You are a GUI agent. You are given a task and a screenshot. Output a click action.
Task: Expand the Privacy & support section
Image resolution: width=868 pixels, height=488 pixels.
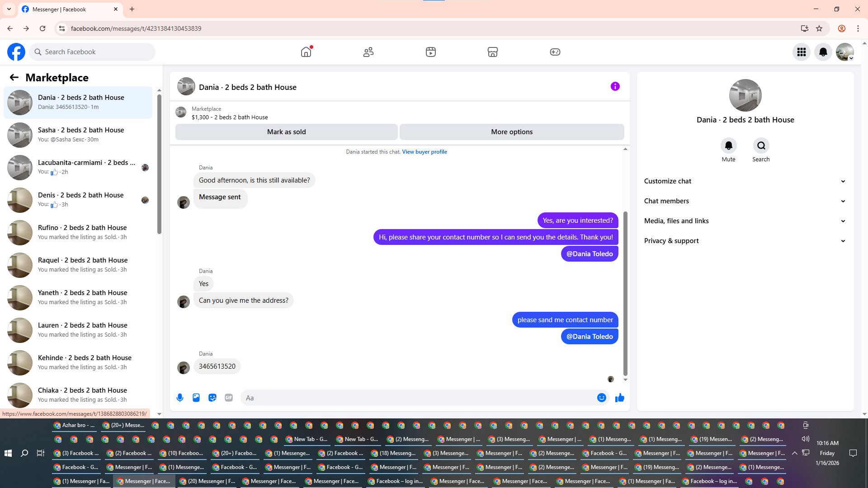coord(745,241)
